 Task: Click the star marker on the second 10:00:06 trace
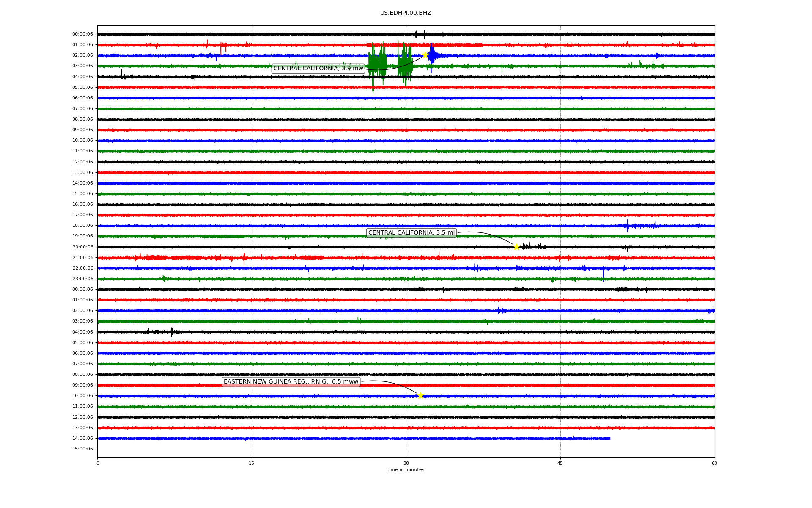[x=420, y=395]
